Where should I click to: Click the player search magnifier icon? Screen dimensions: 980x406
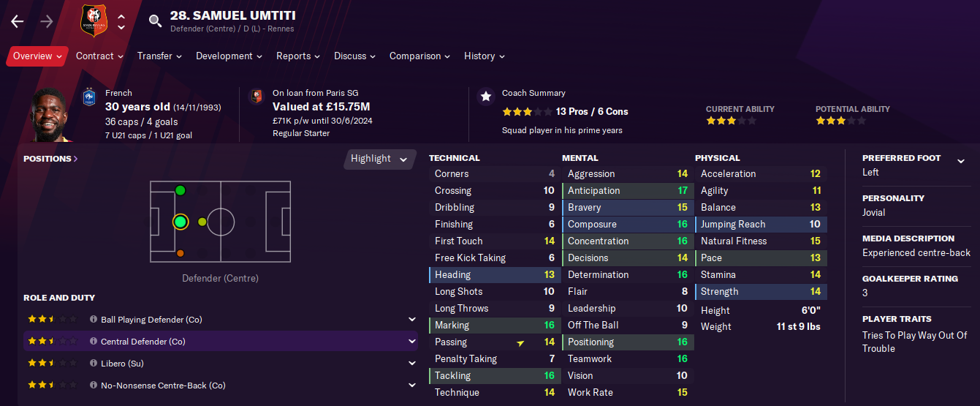(x=155, y=21)
